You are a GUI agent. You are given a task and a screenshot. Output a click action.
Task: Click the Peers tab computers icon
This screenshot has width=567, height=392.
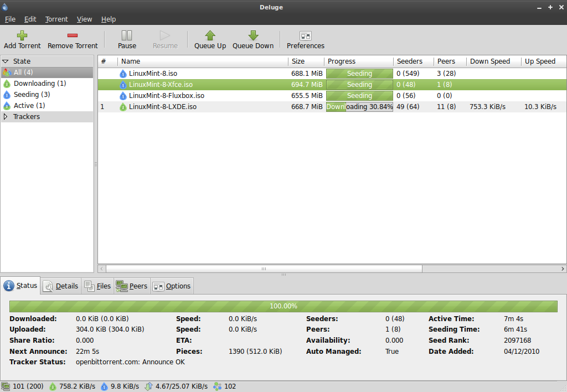click(x=121, y=286)
